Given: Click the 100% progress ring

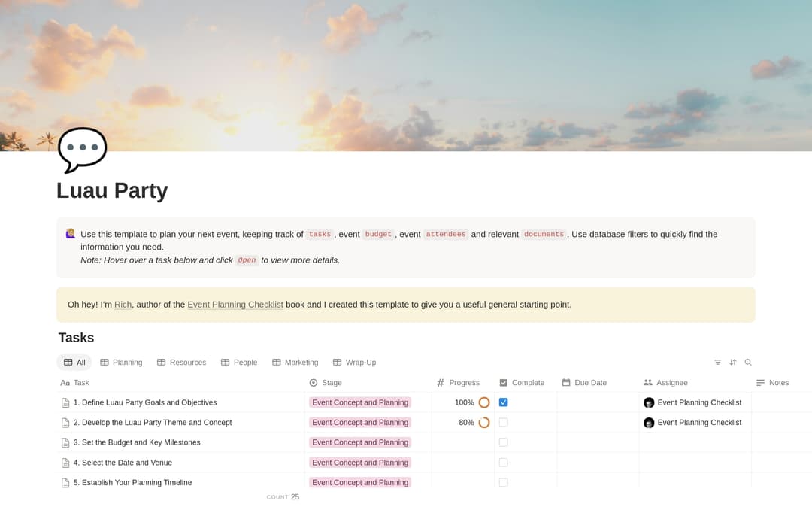Looking at the screenshot, I should click(x=484, y=402).
